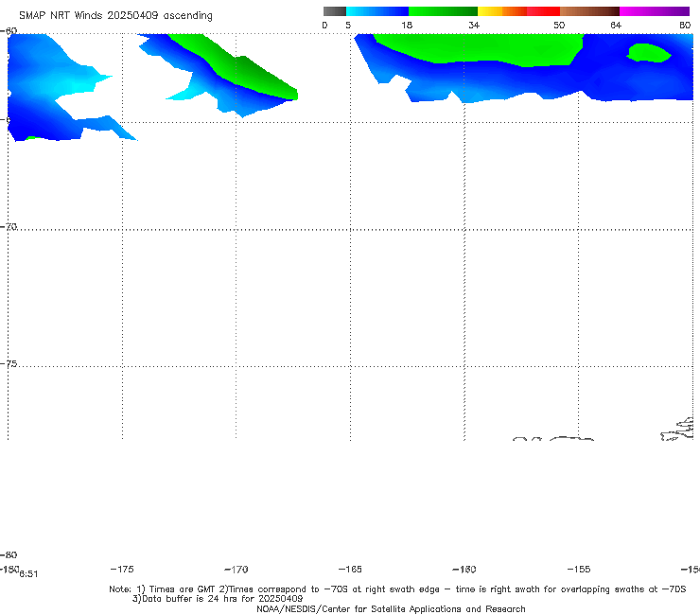
Task: Click the color scale label "64"
Action: coord(616,25)
